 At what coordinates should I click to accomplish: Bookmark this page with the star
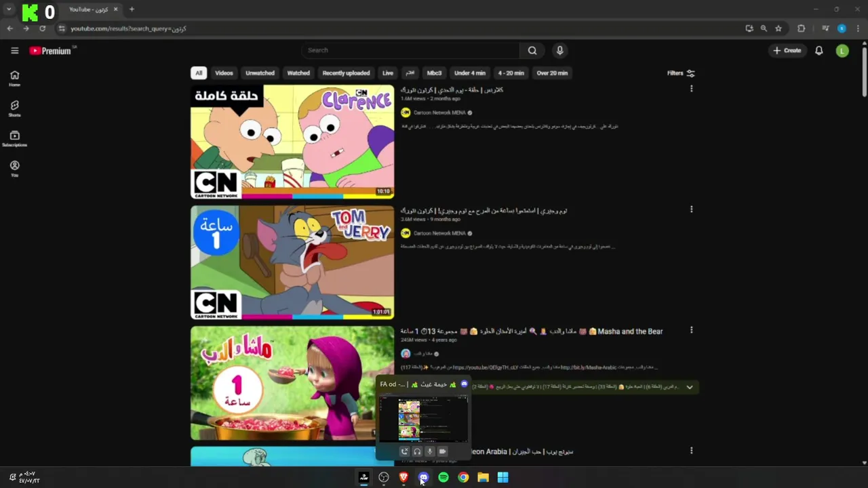point(778,28)
